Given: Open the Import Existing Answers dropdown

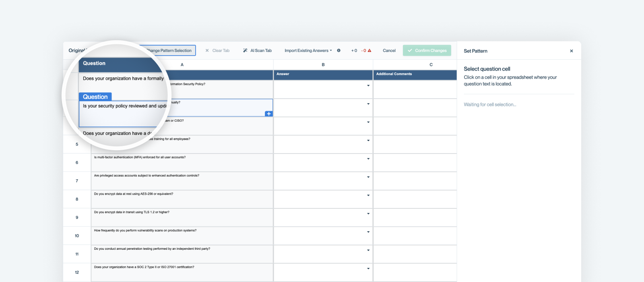Looking at the screenshot, I should click(308, 51).
